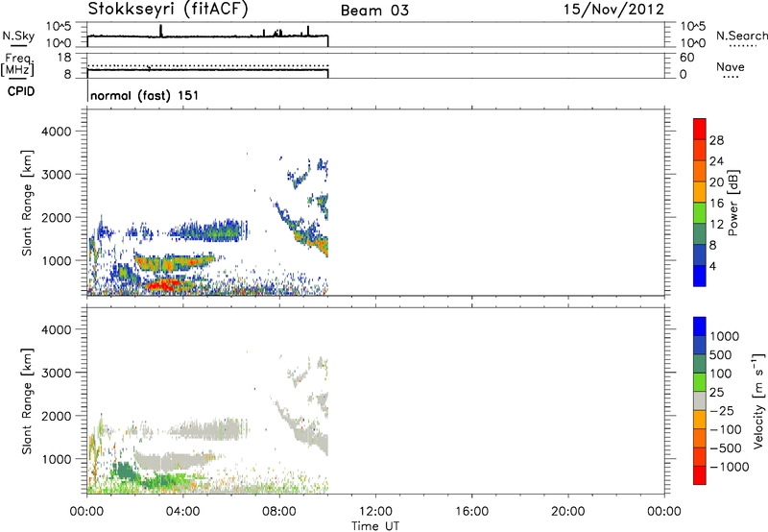Click the Freq. [MHz] axis label
The width and height of the screenshot is (768, 532).
point(17,65)
